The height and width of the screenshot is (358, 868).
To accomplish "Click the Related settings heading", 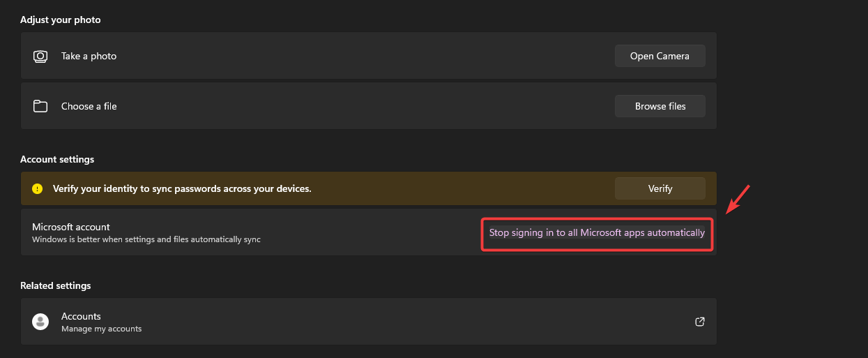I will point(56,285).
